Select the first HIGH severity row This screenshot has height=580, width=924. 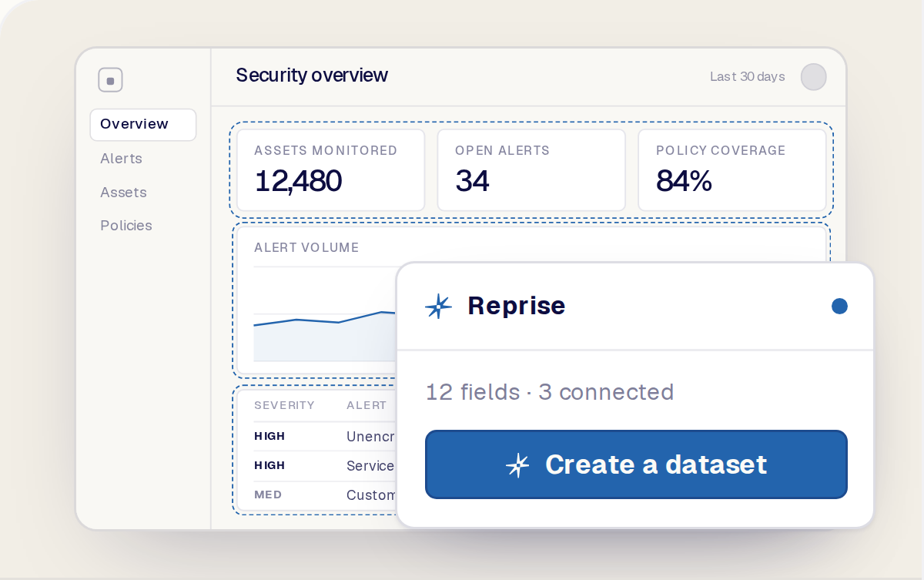click(325, 437)
